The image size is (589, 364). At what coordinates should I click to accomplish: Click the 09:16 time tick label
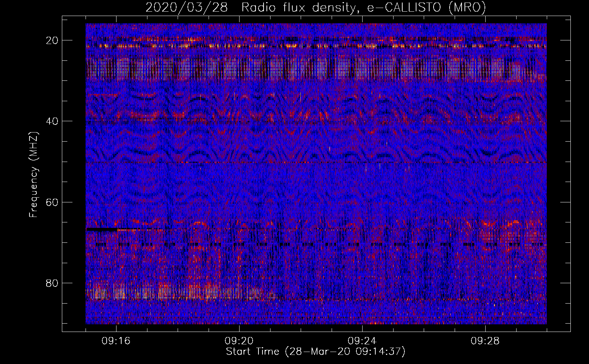point(116,341)
